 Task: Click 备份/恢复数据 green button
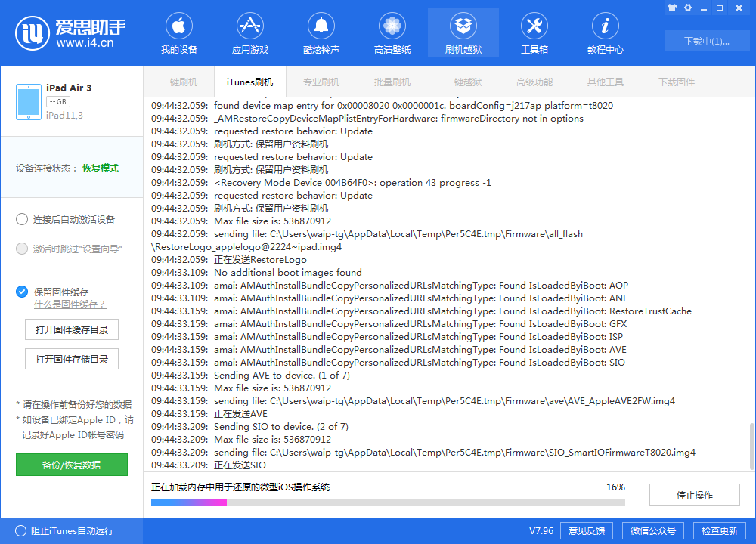pos(72,465)
